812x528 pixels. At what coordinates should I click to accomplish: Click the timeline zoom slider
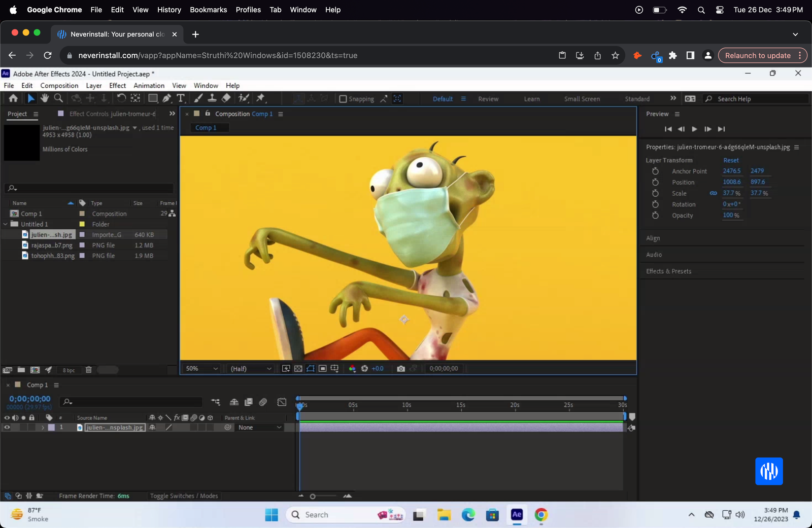point(313,496)
